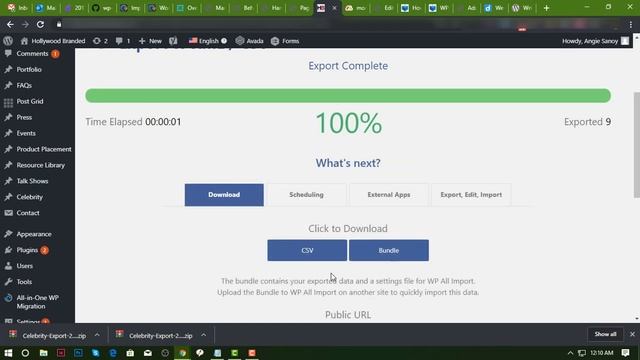Show all downloads
640x360 pixels.
[605, 334]
